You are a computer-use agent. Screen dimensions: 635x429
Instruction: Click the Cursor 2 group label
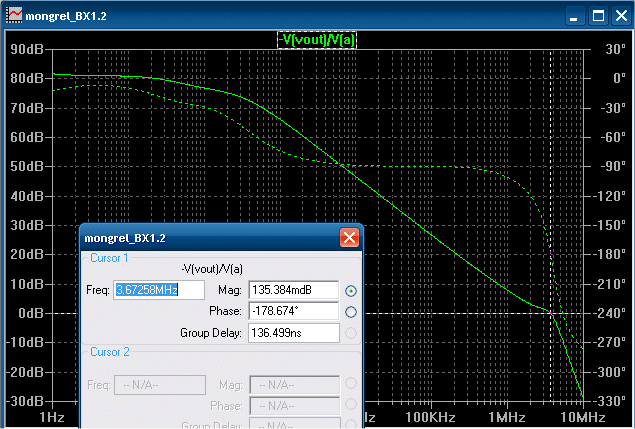(x=110, y=352)
